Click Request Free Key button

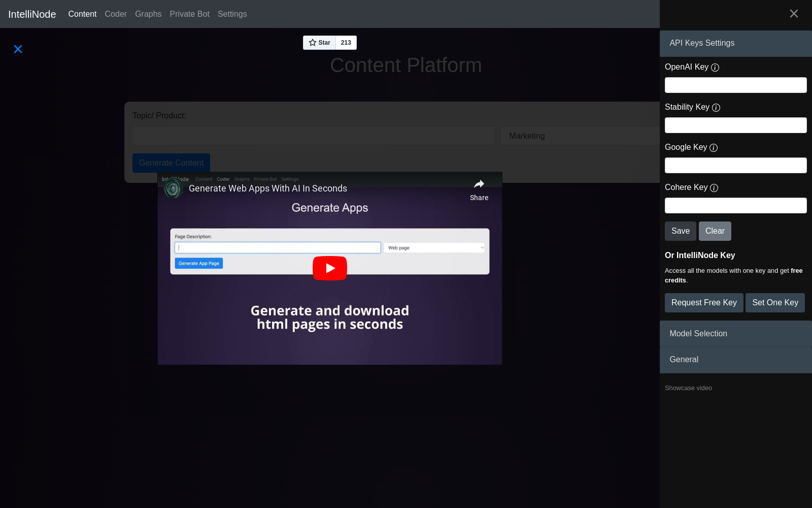[704, 303]
